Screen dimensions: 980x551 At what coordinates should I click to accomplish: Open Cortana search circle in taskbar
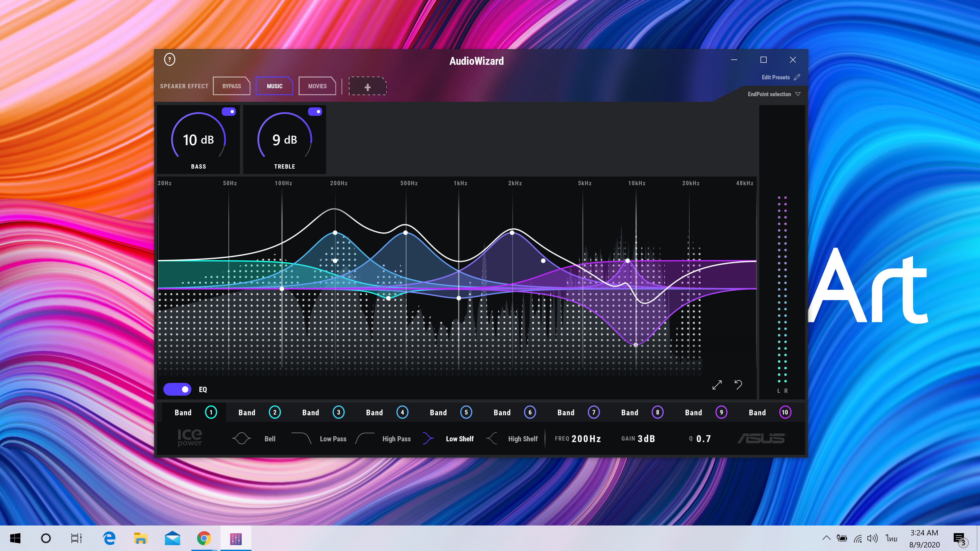point(46,538)
